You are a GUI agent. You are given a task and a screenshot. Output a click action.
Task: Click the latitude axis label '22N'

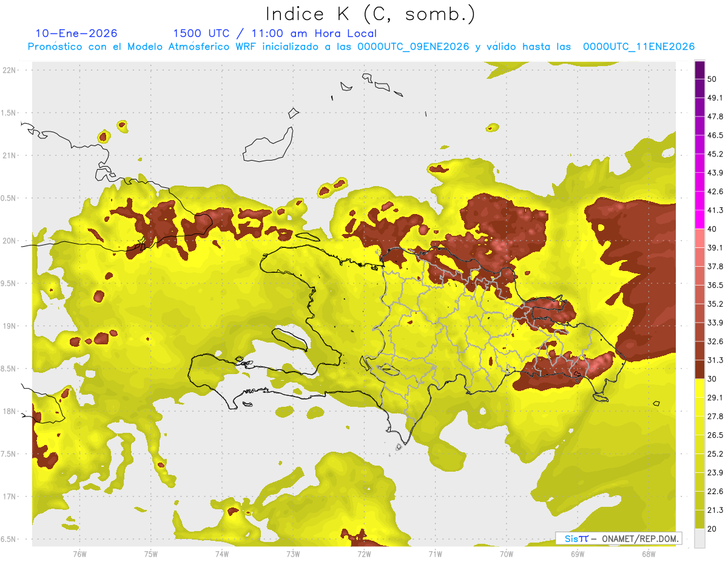[10, 70]
